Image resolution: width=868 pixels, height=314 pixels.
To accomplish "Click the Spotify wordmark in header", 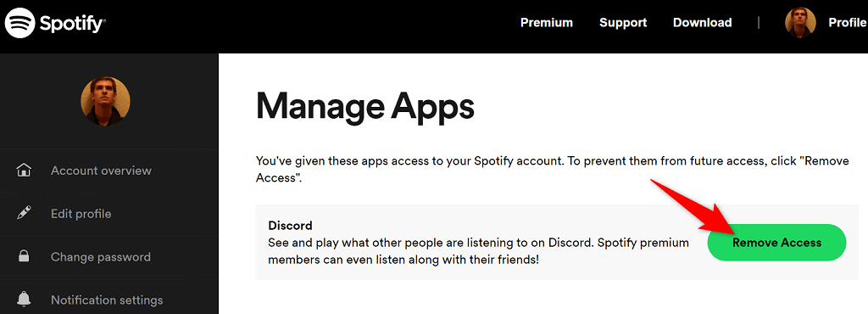I will 72,24.
